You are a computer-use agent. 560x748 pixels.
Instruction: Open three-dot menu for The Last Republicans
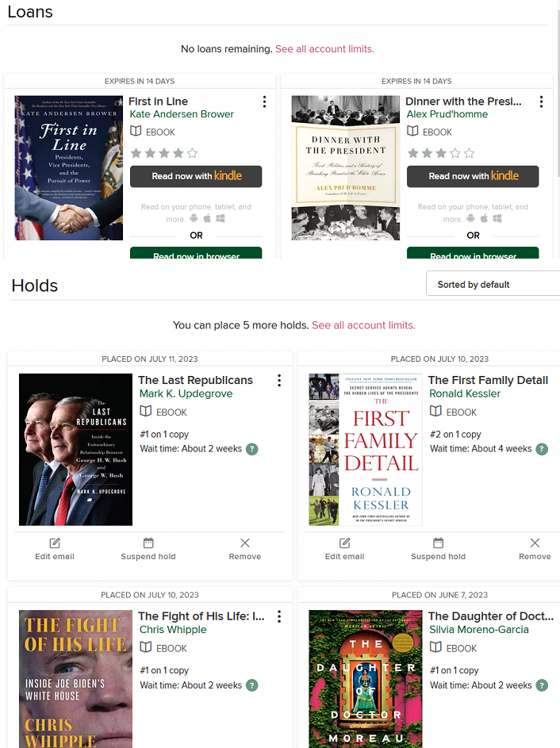pyautogui.click(x=279, y=381)
